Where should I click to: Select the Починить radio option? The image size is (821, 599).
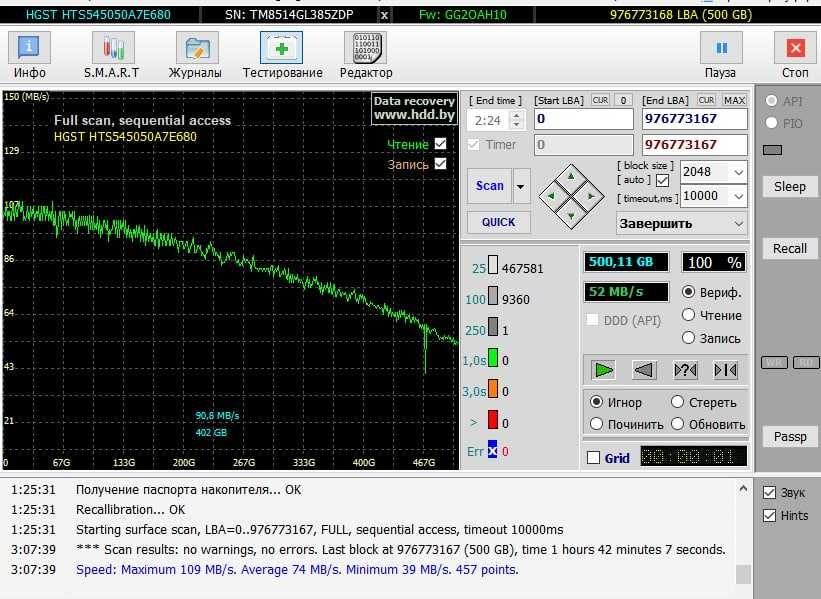click(x=598, y=424)
